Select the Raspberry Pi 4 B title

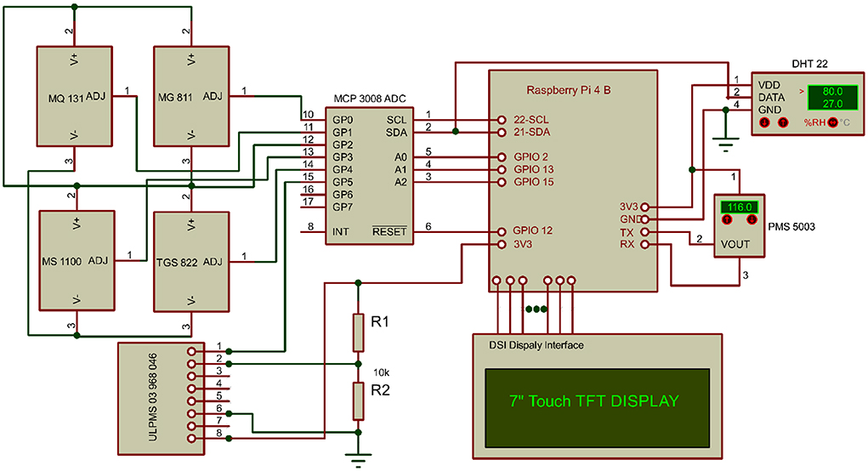coord(569,90)
